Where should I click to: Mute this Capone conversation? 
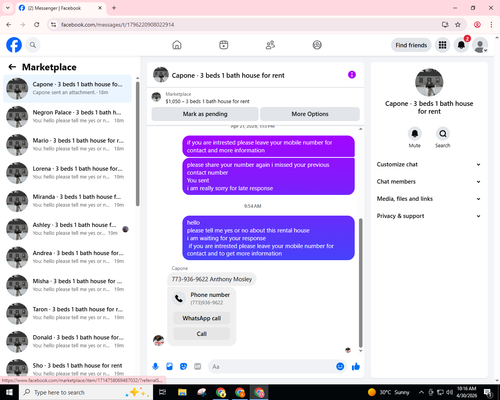(x=415, y=134)
